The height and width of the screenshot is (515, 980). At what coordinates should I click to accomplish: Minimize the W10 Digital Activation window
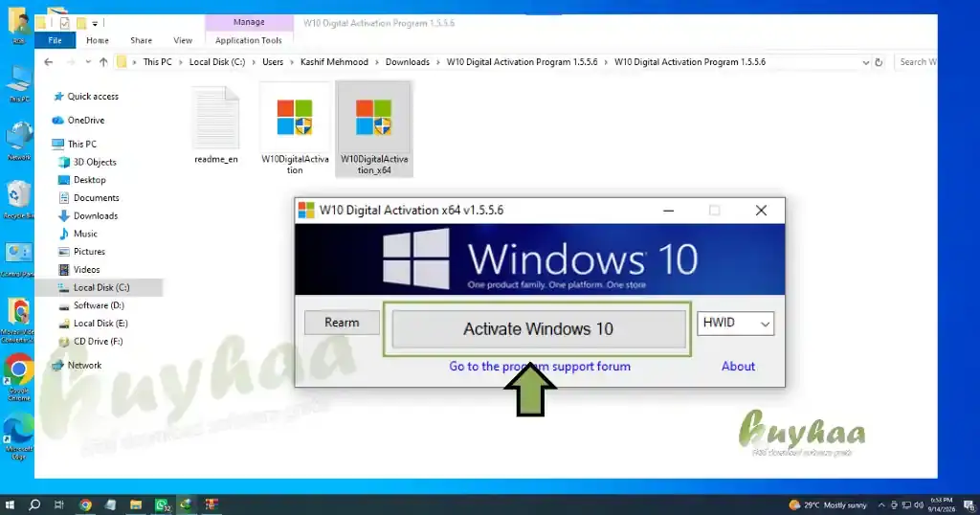668,211
